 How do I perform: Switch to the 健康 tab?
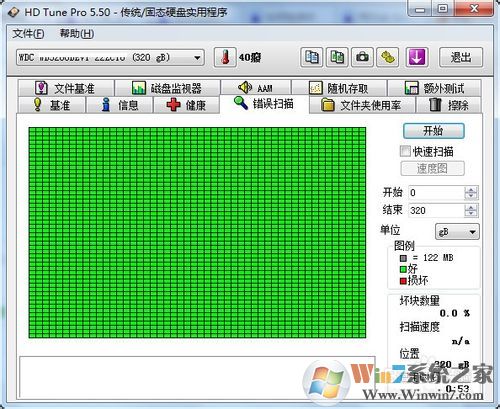coord(186,105)
